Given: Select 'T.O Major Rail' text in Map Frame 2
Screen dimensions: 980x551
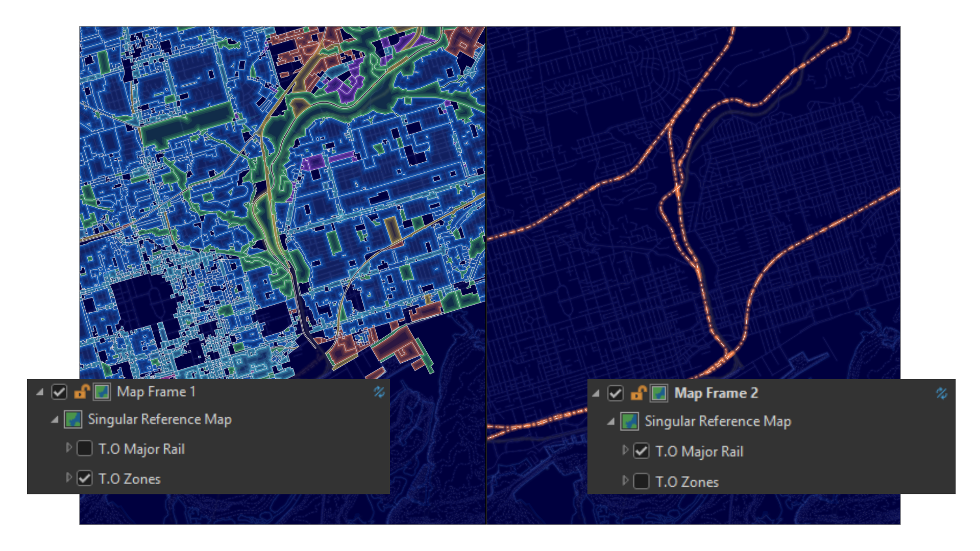Looking at the screenshot, I should coord(699,452).
